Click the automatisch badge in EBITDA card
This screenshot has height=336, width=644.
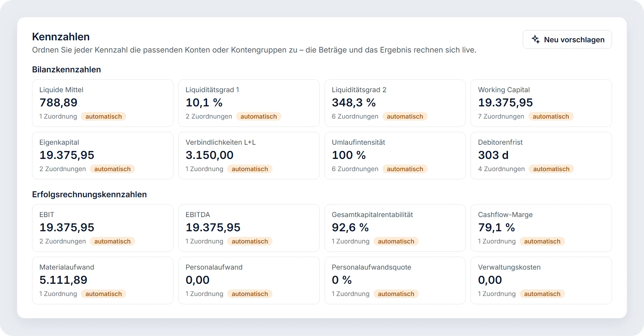pyautogui.click(x=250, y=241)
